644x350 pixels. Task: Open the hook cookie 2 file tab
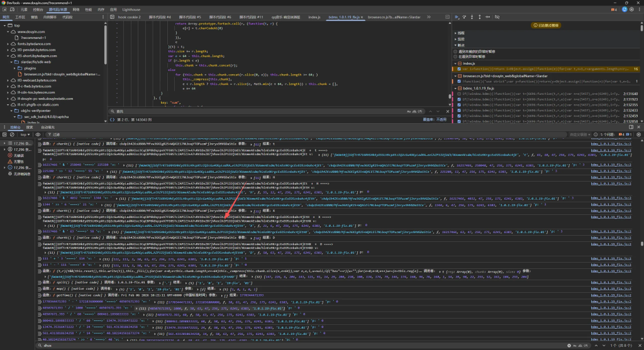pyautogui.click(x=131, y=18)
